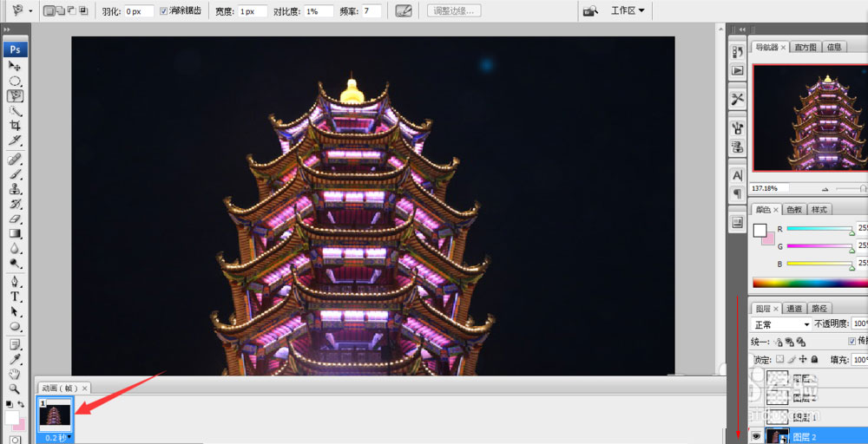This screenshot has width=868, height=444.
Task: Toggle lock transparent pixels
Action: tap(780, 359)
